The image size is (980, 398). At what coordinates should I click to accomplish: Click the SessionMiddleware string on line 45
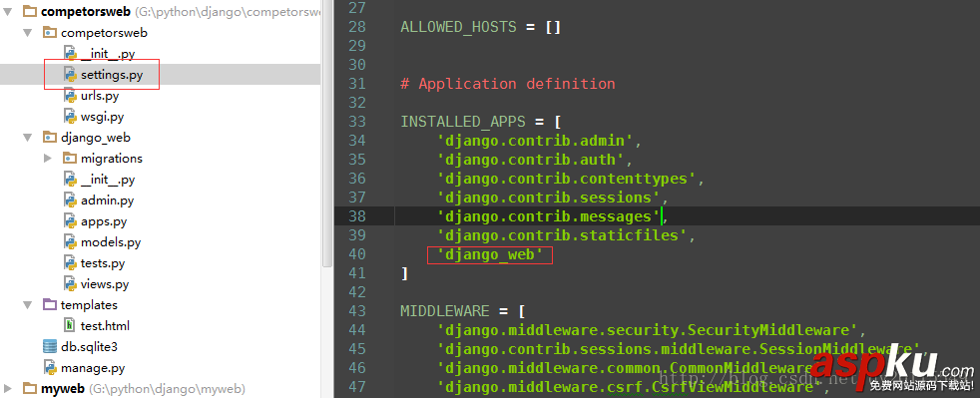[x=679, y=349]
